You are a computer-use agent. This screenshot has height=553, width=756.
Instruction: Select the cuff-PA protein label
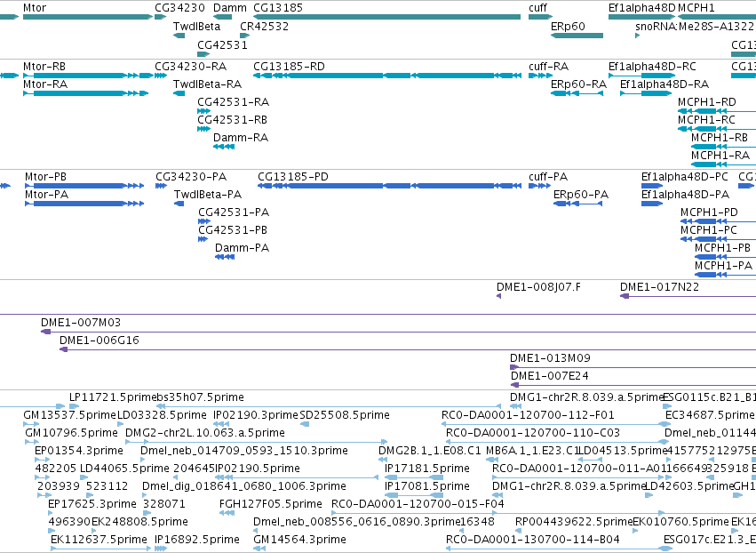click(548, 177)
